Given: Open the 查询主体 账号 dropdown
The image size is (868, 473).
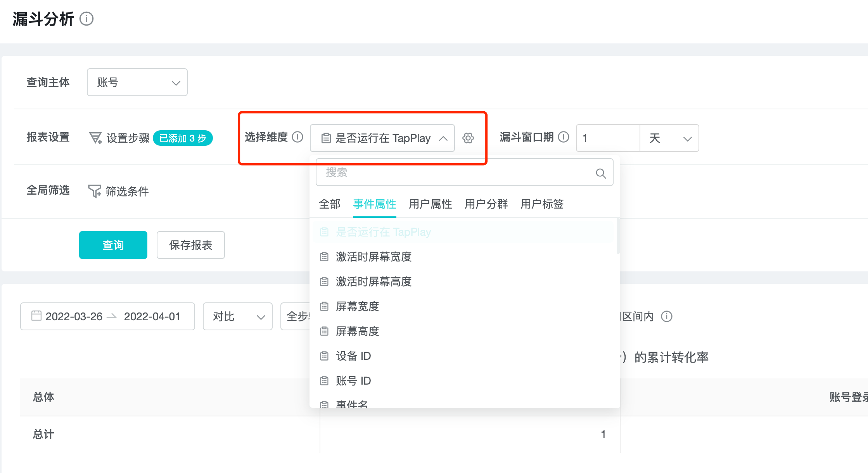Looking at the screenshot, I should (x=137, y=83).
